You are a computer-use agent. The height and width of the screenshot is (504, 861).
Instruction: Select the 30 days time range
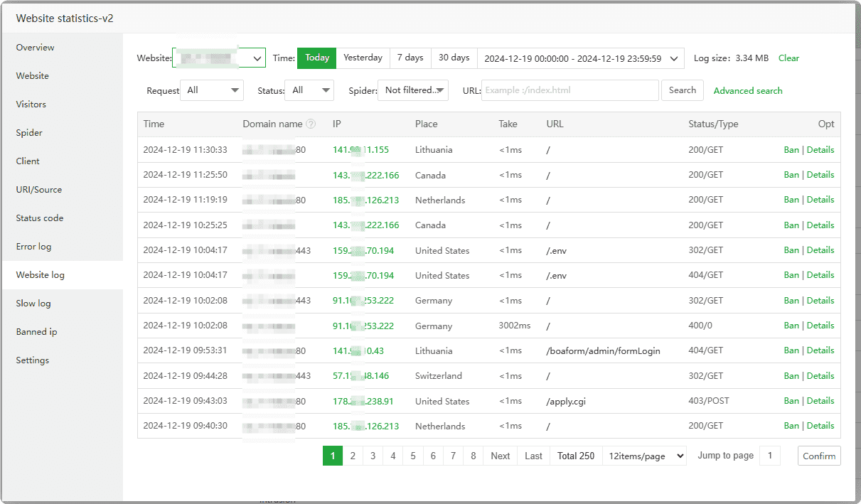[454, 58]
